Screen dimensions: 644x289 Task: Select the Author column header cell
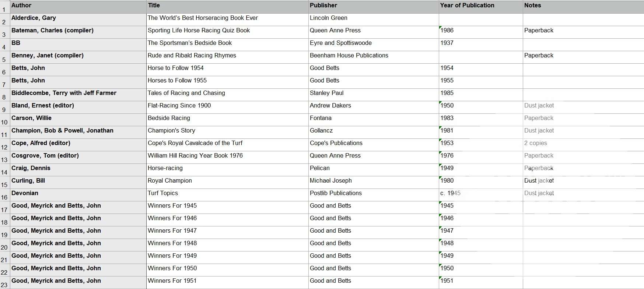coord(78,7)
